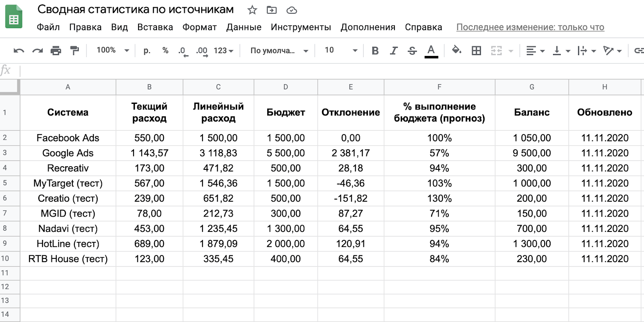Open the Данные menu
644x322 pixels.
(244, 27)
